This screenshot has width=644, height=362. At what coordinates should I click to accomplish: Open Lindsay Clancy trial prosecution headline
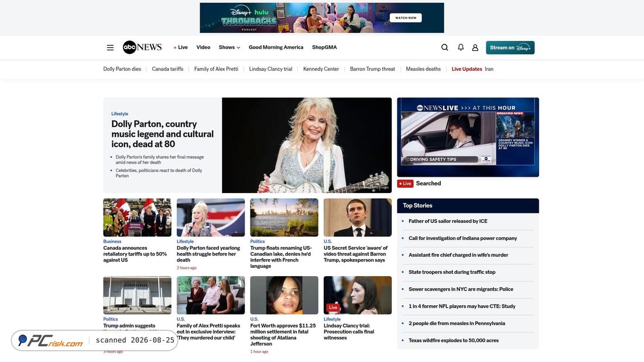[349, 332]
